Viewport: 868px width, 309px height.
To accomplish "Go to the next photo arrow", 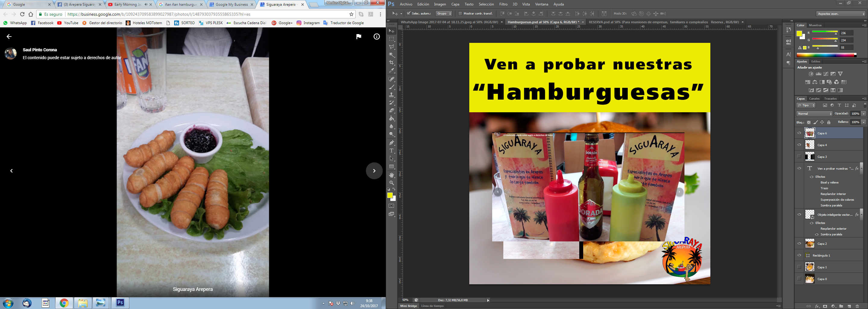I will pos(374,171).
